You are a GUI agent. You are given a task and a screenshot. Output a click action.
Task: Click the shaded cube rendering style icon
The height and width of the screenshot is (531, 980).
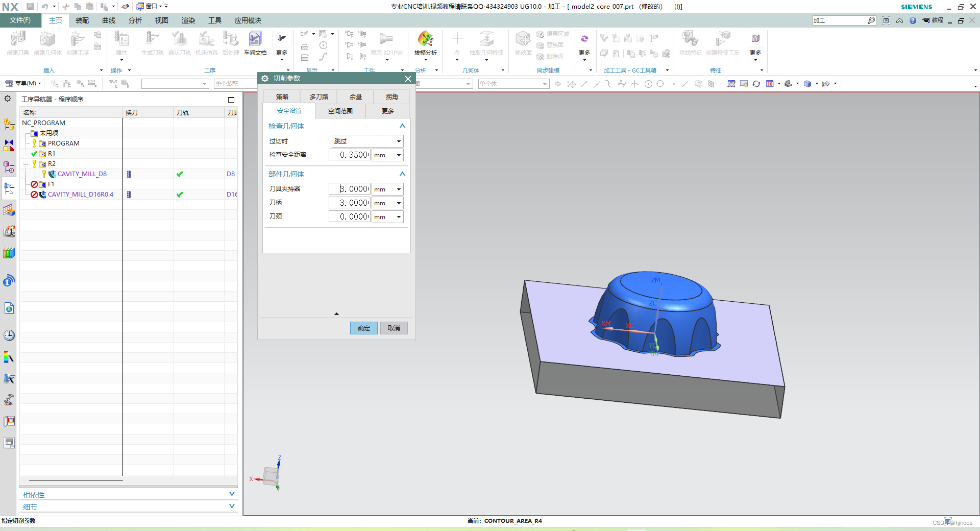pos(807,84)
